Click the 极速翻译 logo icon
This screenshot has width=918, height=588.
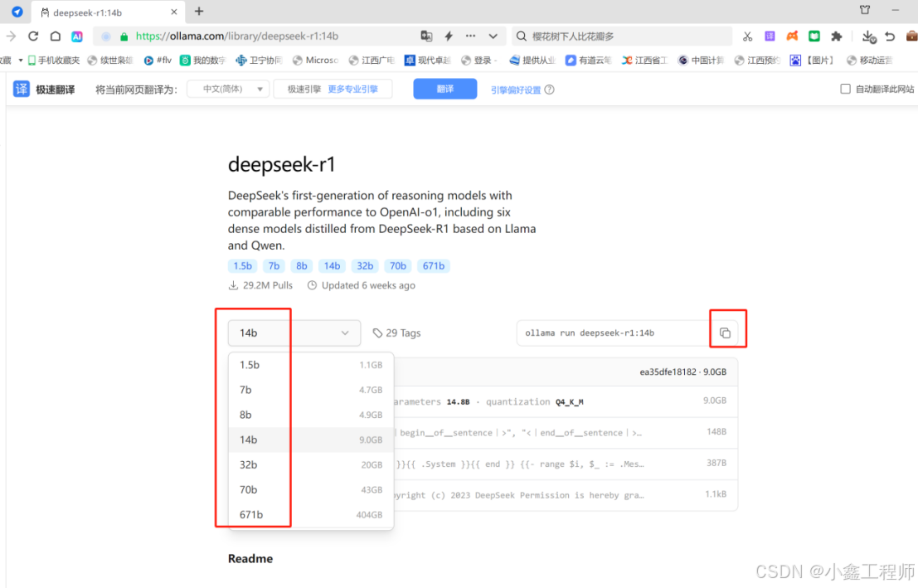pos(22,89)
